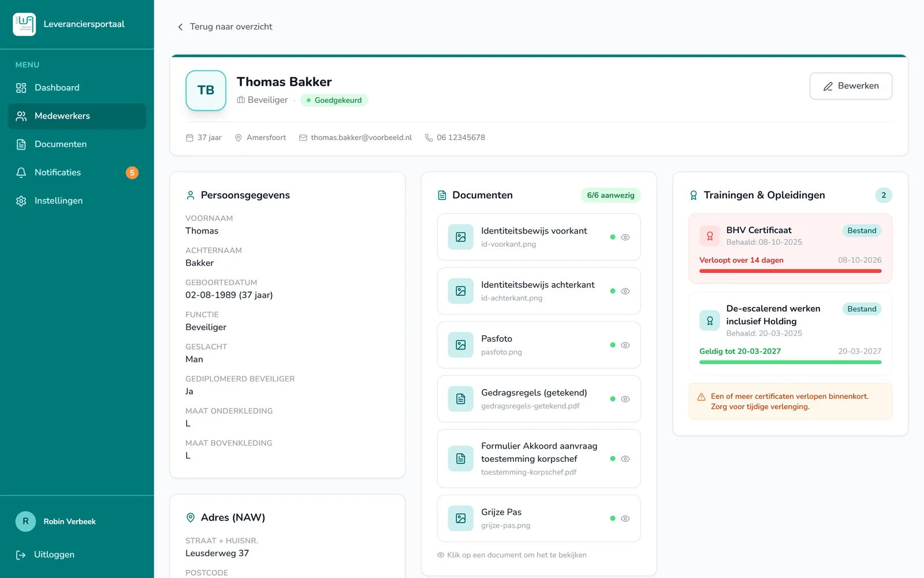924x578 pixels.
Task: Click the TB profile avatar
Action: (206, 90)
